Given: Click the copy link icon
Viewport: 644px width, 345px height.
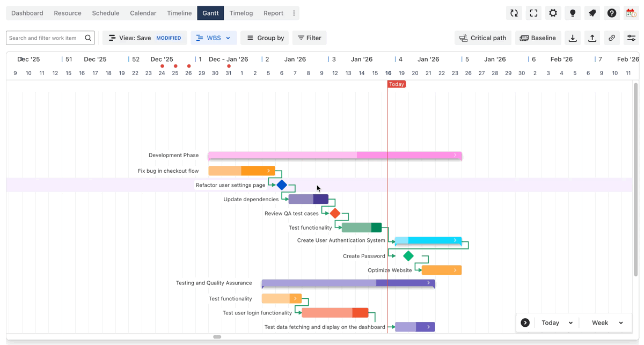Looking at the screenshot, I should (612, 38).
